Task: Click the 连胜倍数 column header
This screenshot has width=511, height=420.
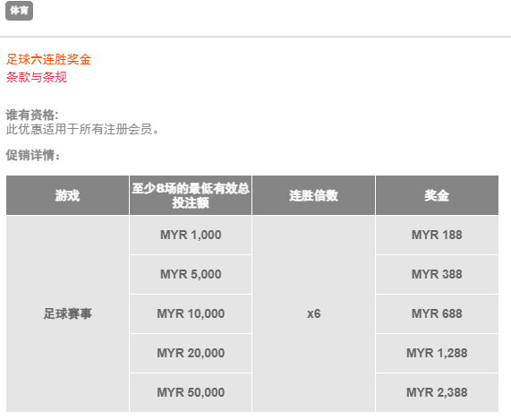Action: point(313,195)
